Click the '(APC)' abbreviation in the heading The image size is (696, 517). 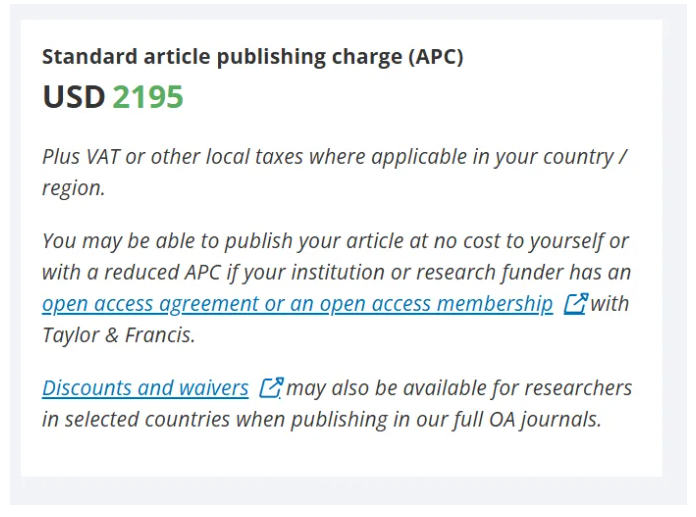pos(436,57)
